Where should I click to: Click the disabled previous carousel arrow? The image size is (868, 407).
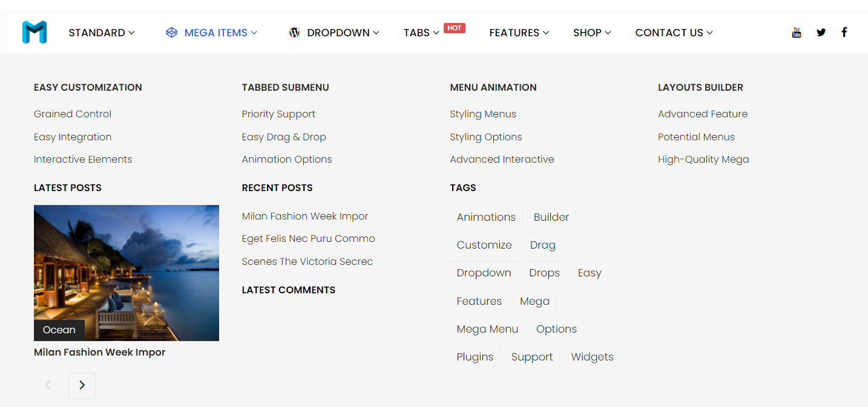(x=47, y=385)
